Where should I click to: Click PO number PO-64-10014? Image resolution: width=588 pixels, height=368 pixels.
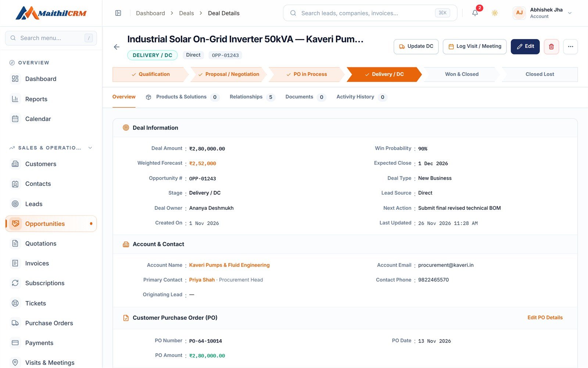point(205,341)
